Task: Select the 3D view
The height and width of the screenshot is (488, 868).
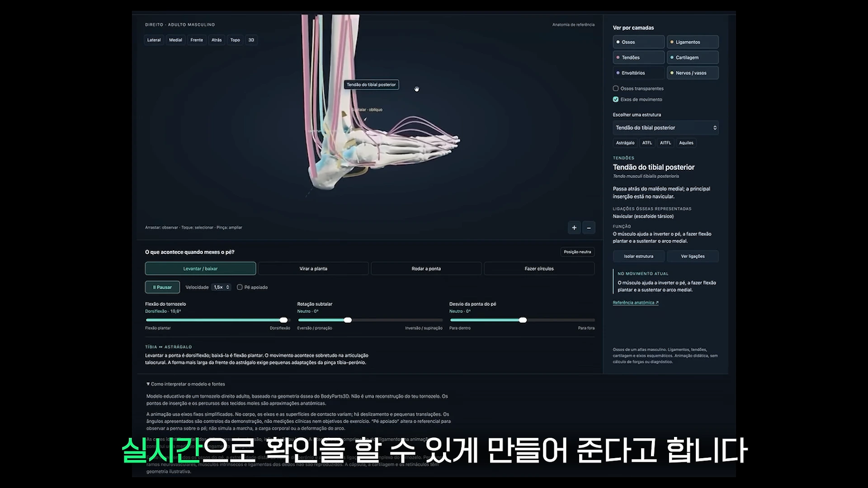Action: [x=251, y=40]
